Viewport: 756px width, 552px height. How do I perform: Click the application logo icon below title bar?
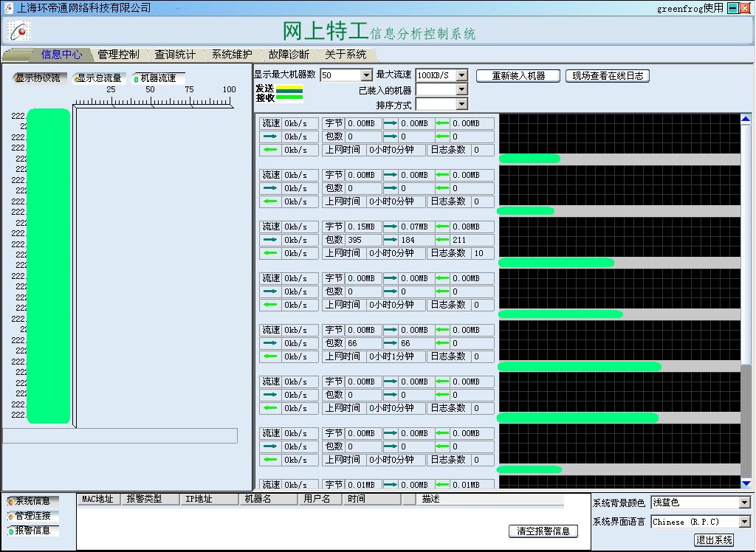click(19, 30)
